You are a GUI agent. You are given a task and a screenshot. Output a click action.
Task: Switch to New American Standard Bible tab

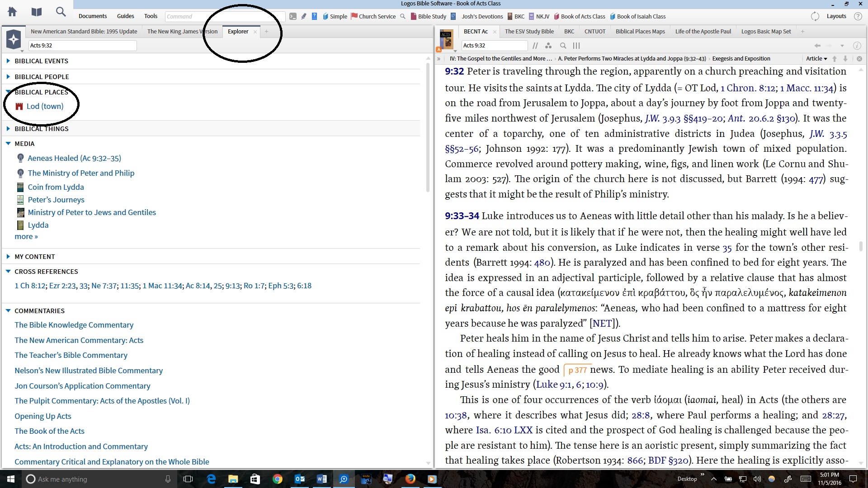coord(84,32)
